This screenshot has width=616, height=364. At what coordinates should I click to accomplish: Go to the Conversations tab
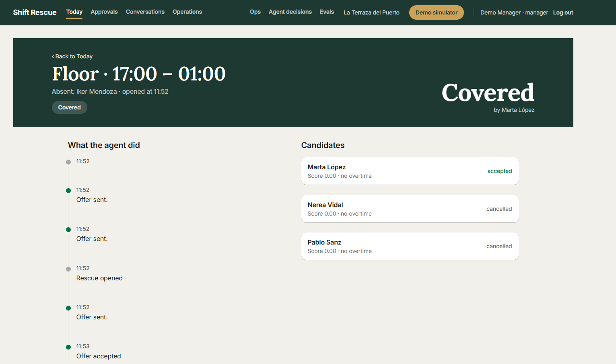tap(145, 12)
